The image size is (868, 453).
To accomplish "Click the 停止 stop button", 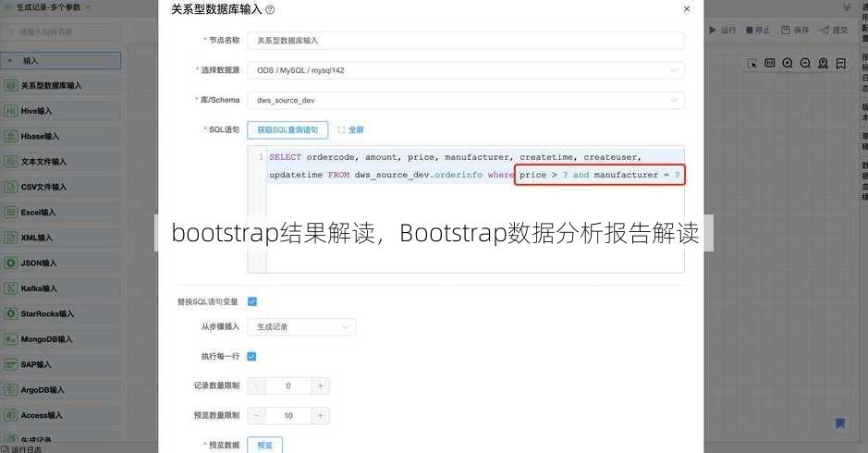I will point(758,30).
